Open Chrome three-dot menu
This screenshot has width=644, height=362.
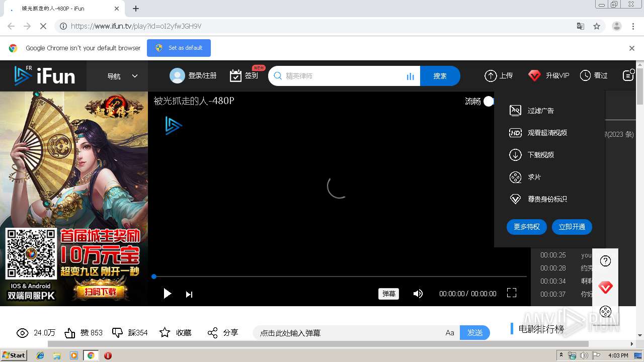point(633,26)
